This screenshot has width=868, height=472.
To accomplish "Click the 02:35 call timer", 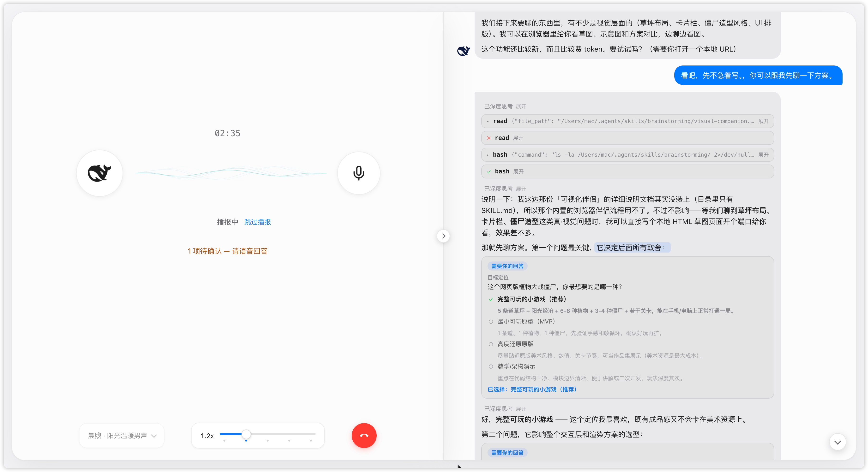I will coord(228,133).
